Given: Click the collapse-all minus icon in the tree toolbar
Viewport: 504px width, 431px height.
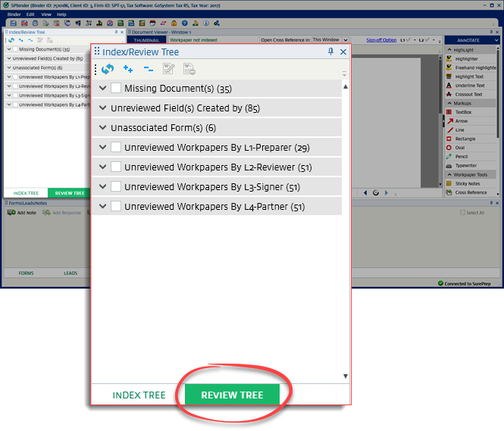Looking at the screenshot, I should [148, 69].
